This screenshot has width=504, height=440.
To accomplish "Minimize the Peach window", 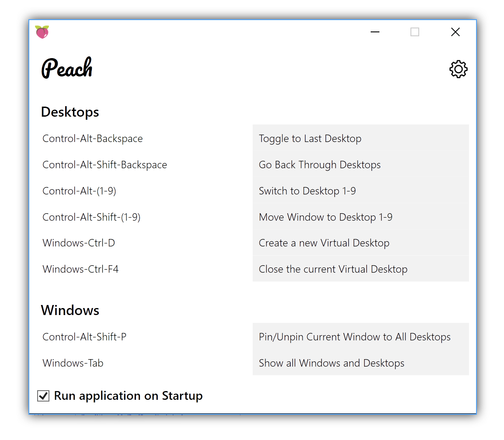I will tap(375, 32).
